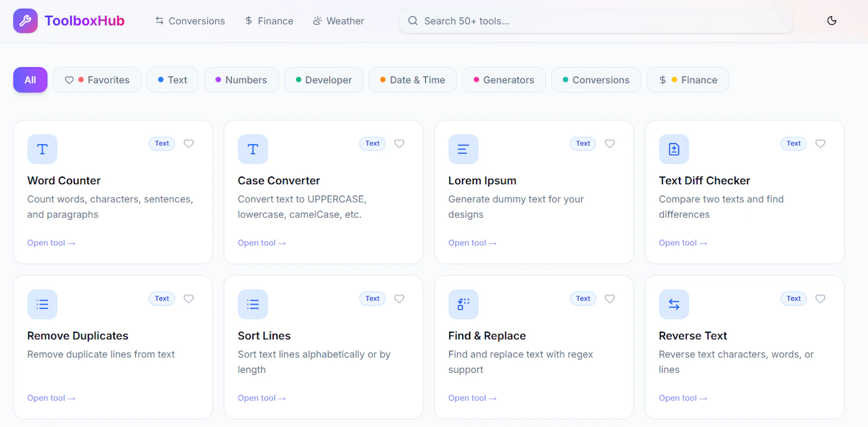
Task: Filter tools by Generators category
Action: [x=504, y=80]
